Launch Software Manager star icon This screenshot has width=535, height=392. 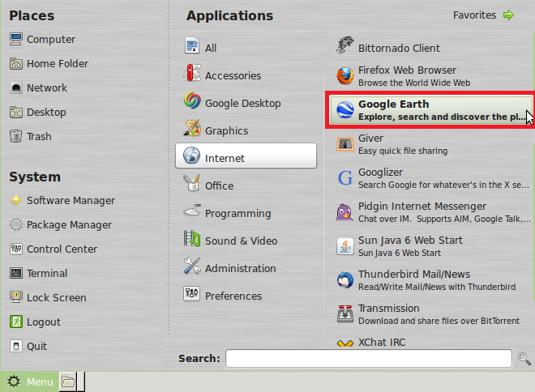coord(16,200)
